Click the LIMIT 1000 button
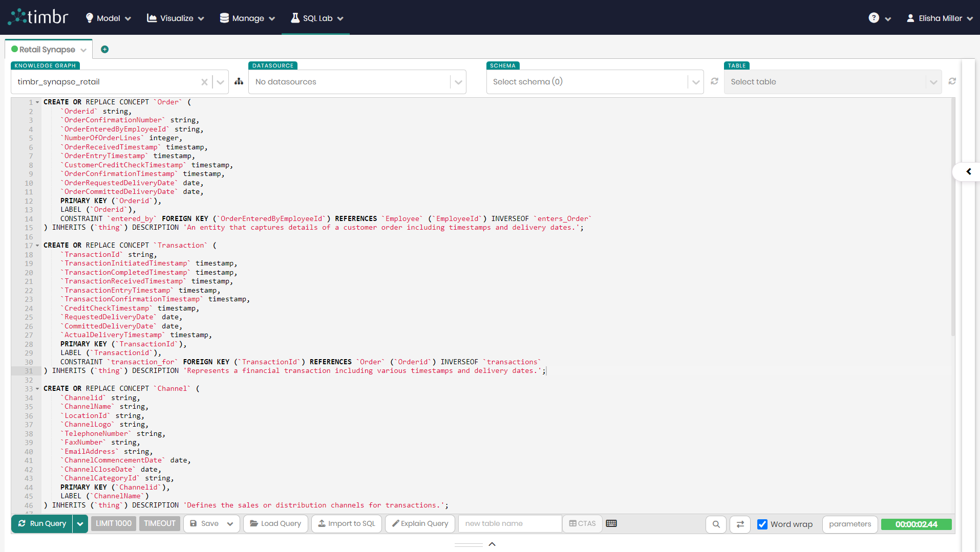 coord(114,523)
